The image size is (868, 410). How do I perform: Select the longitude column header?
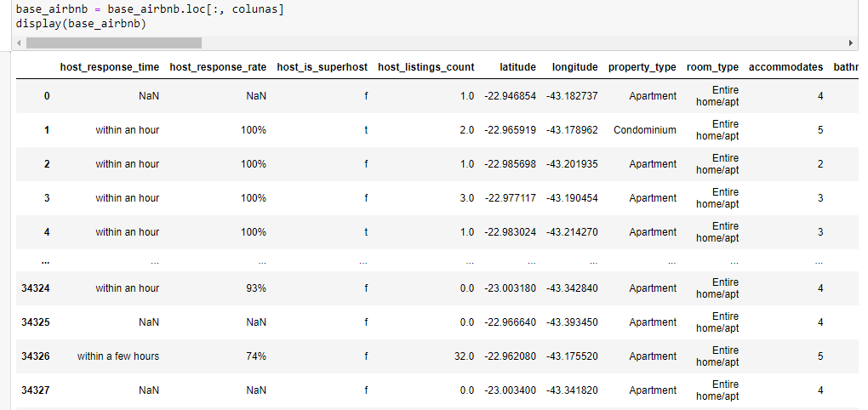tap(575, 67)
